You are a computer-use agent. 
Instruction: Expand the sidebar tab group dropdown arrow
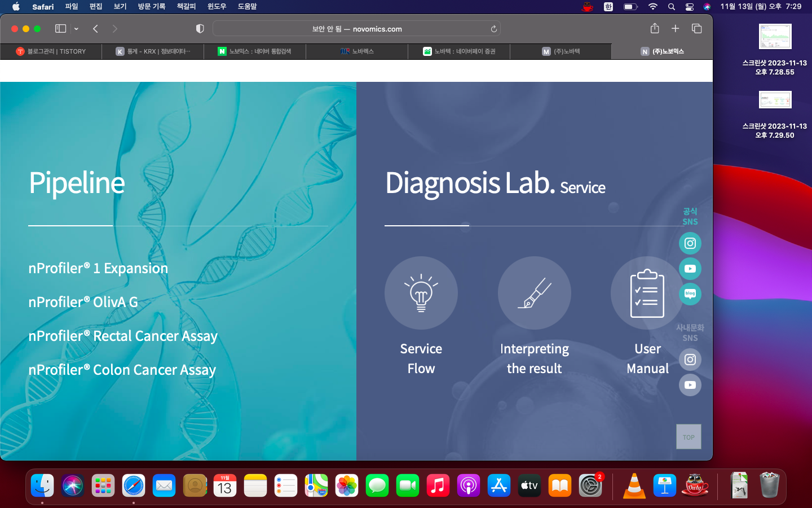[x=76, y=29]
